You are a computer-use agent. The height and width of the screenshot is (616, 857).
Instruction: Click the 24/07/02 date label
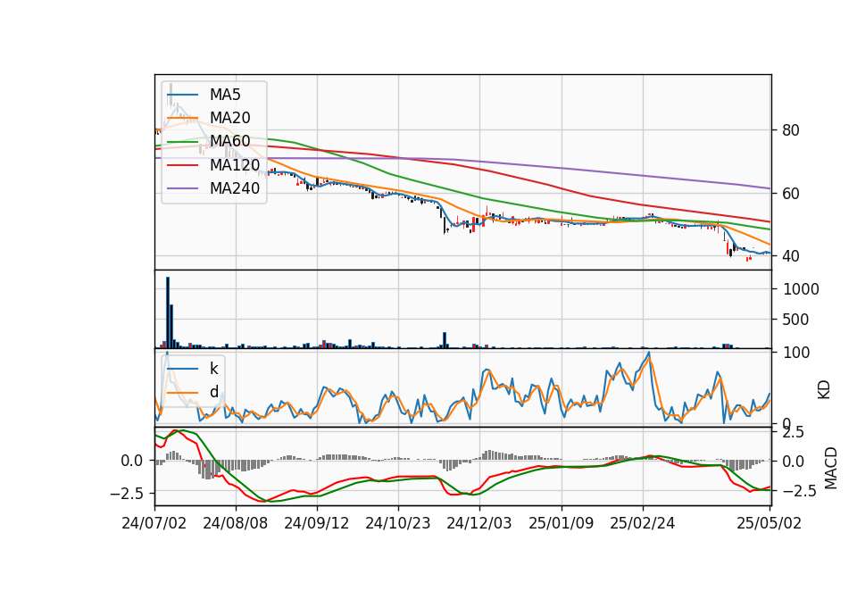click(154, 523)
